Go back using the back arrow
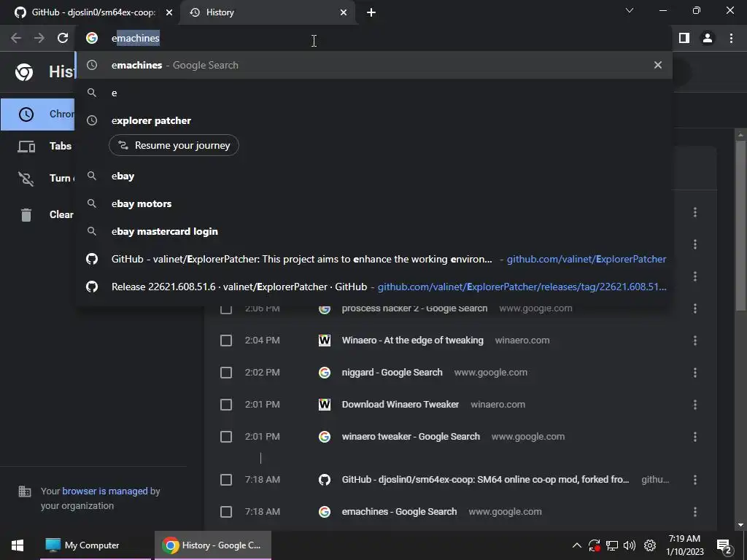Image resolution: width=747 pixels, height=560 pixels. [16, 38]
